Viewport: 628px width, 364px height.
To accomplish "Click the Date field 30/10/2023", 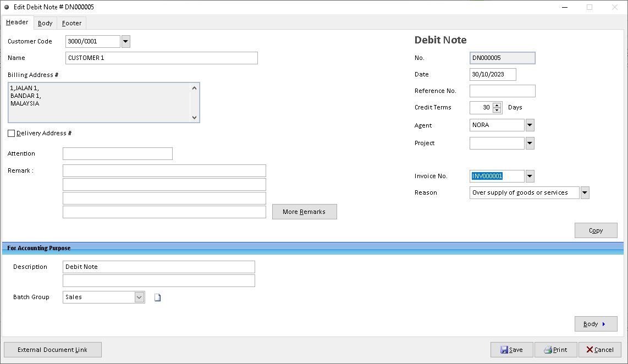I will point(493,74).
